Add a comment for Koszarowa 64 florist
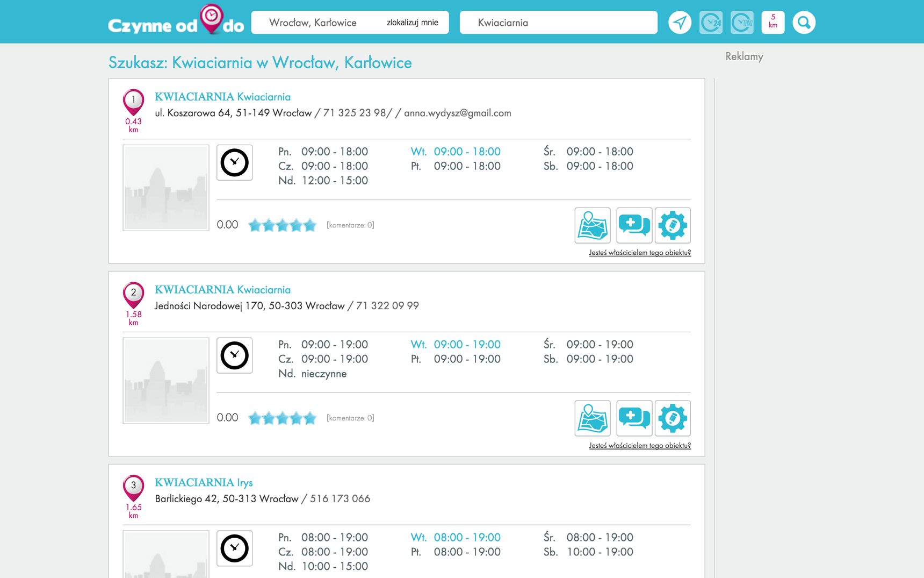924x578 pixels. (634, 225)
